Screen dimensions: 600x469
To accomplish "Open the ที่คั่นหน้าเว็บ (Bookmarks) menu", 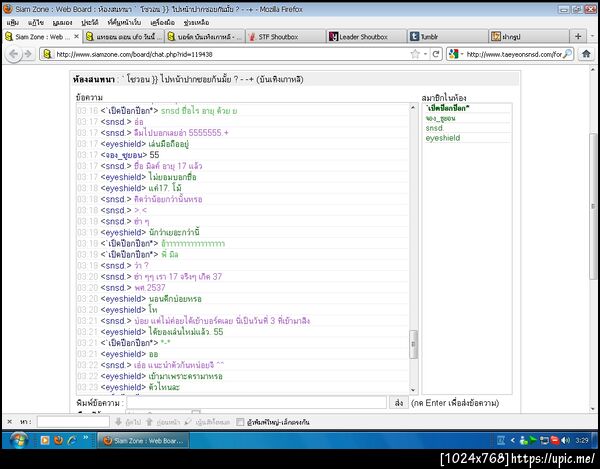I will click(x=124, y=23).
